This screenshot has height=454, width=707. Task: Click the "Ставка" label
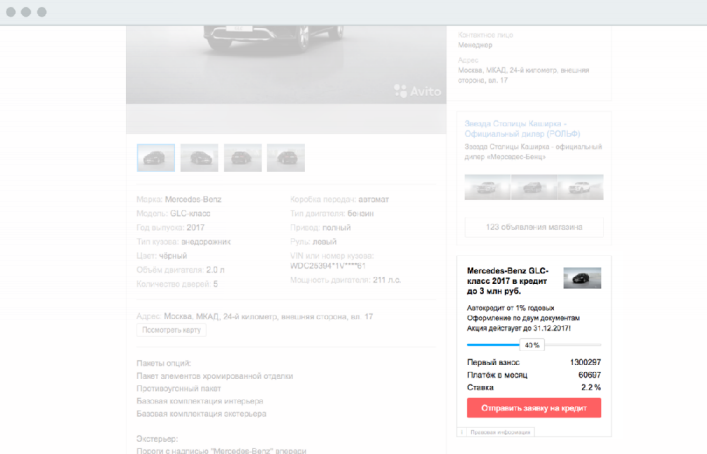pyautogui.click(x=480, y=387)
